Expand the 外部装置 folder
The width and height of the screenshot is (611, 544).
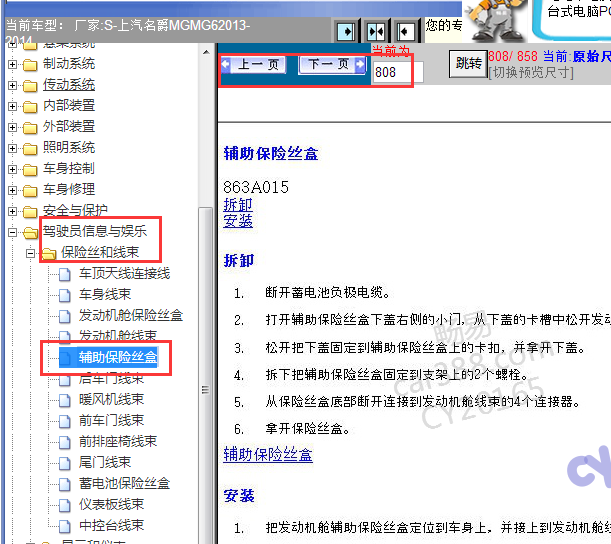[12, 127]
